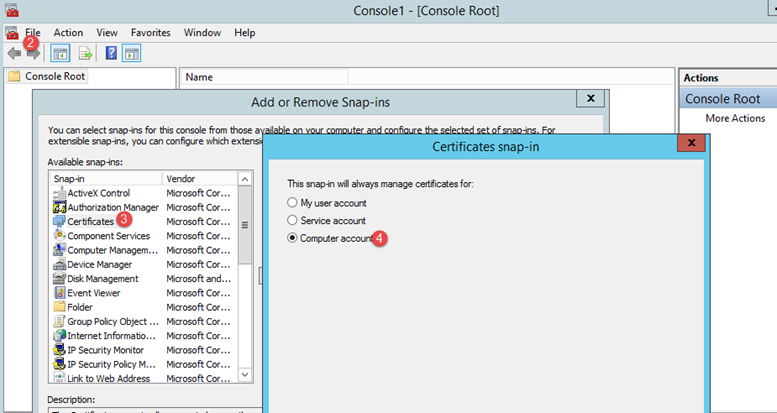Open the File menu

[x=32, y=32]
